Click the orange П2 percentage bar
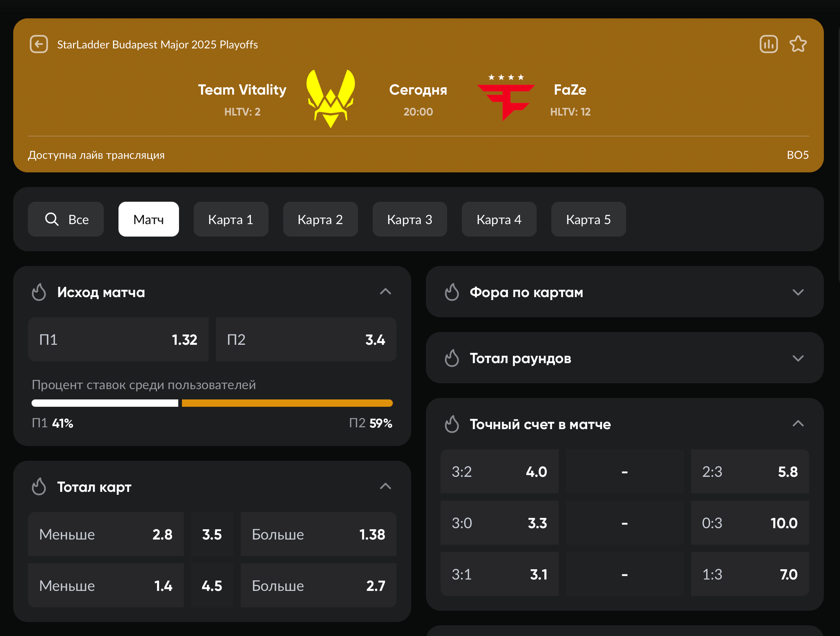The image size is (840, 636). tap(287, 403)
